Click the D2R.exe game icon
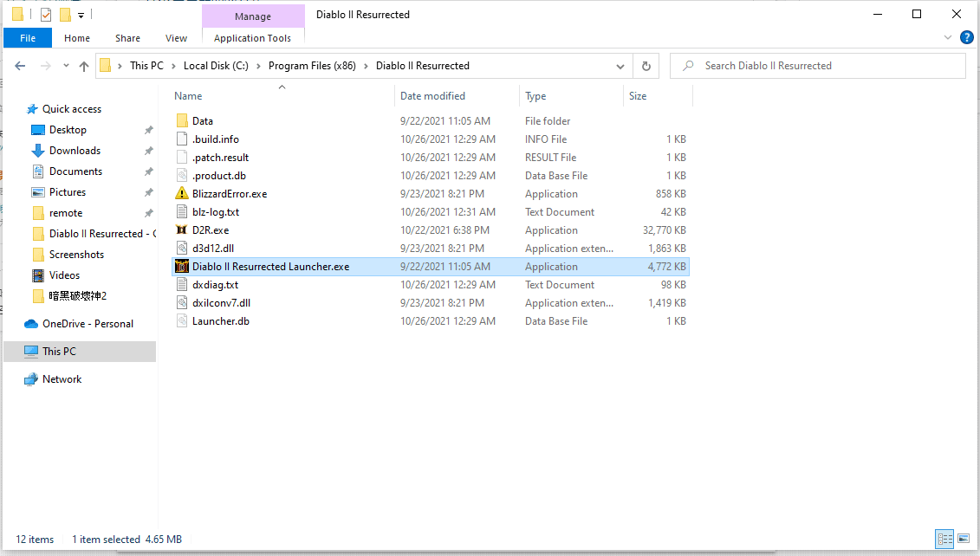Viewport: 980px width, 556px height. point(182,230)
